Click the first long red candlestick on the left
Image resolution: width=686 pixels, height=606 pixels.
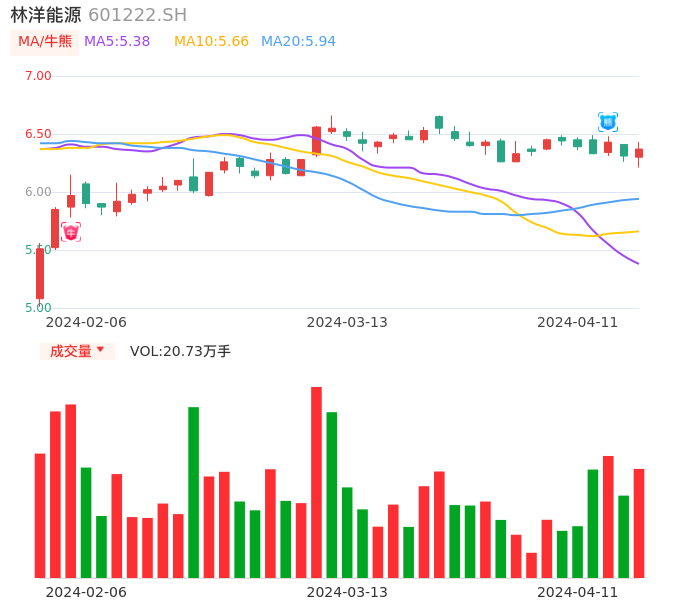40,273
